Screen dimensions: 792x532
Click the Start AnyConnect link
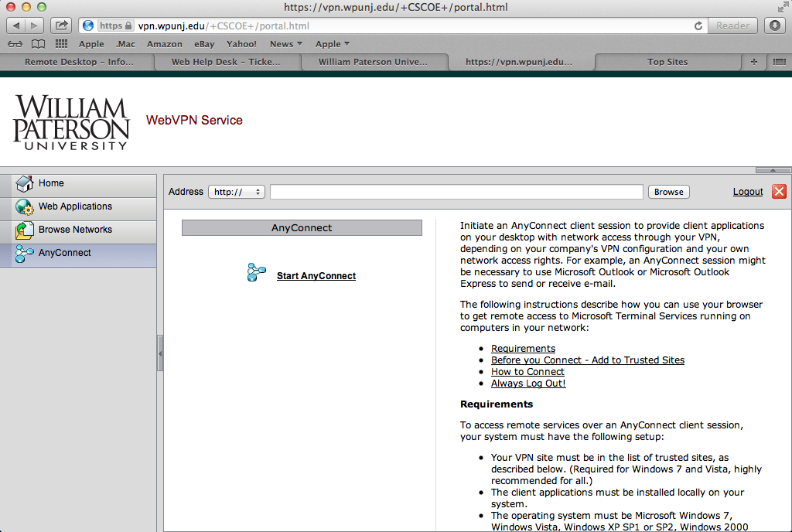tap(316, 276)
